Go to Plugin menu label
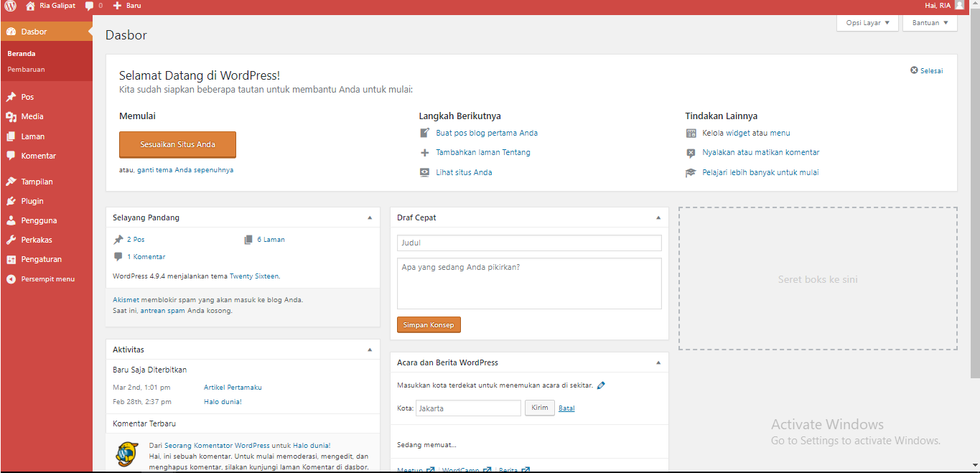This screenshot has height=473, width=980. pyautogui.click(x=32, y=201)
